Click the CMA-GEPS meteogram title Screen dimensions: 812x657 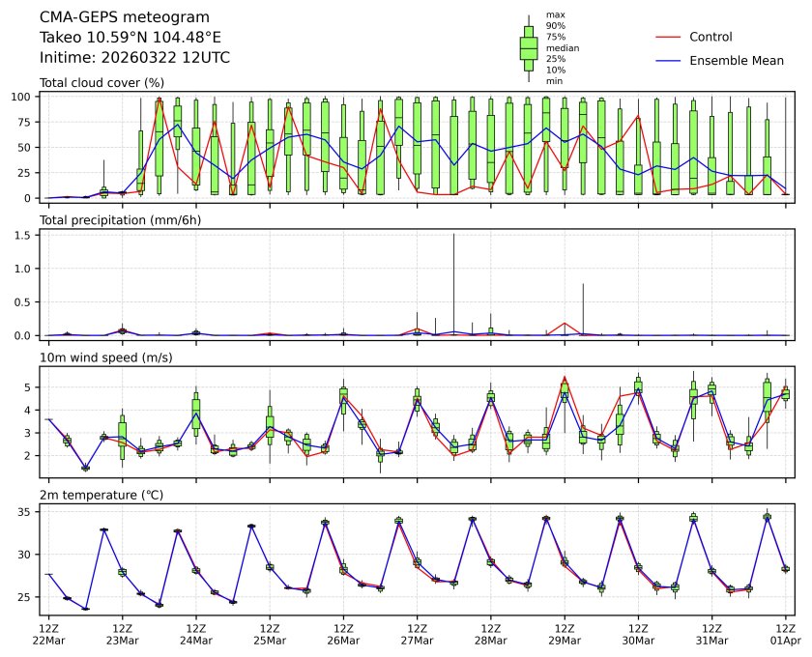pyautogui.click(x=112, y=17)
